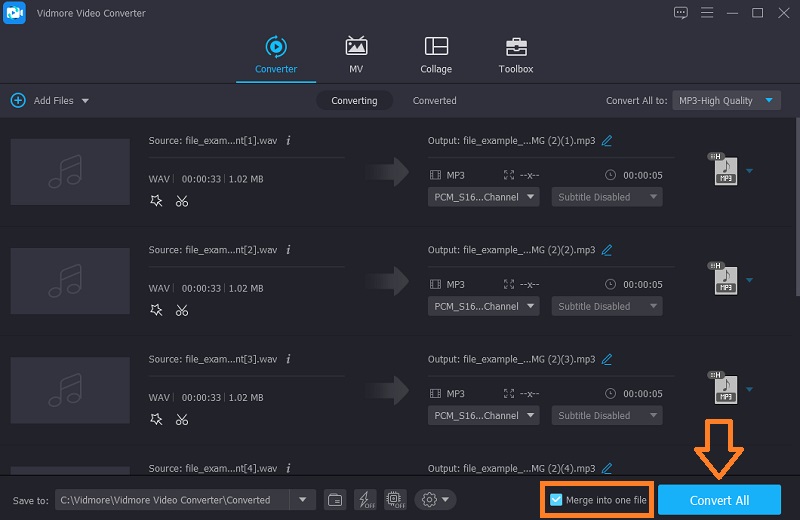The width and height of the screenshot is (800, 520).
Task: Click the Save to path field
Action: tap(172, 499)
